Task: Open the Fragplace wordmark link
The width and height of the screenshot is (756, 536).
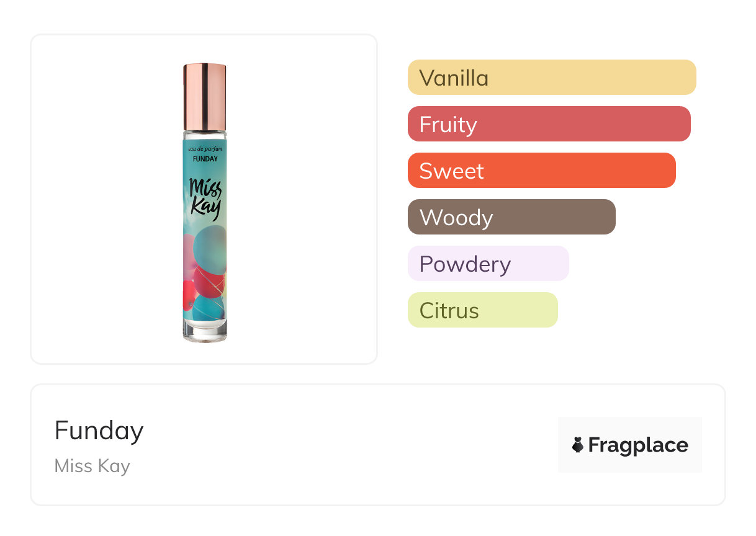Action: click(637, 445)
